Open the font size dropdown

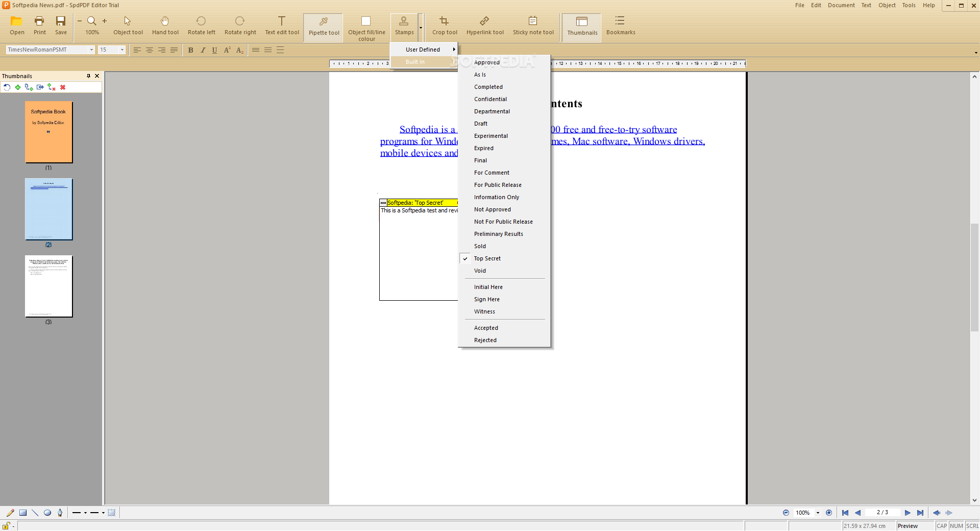122,50
